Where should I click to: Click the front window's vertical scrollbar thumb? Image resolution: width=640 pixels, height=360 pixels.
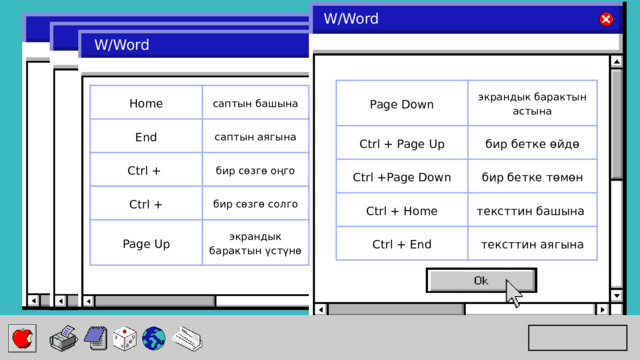[x=616, y=124]
